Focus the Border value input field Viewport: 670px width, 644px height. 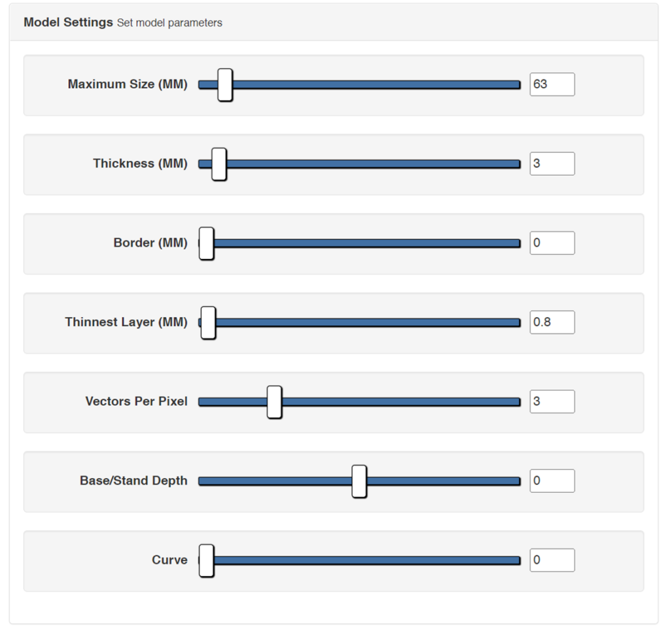[x=552, y=243]
